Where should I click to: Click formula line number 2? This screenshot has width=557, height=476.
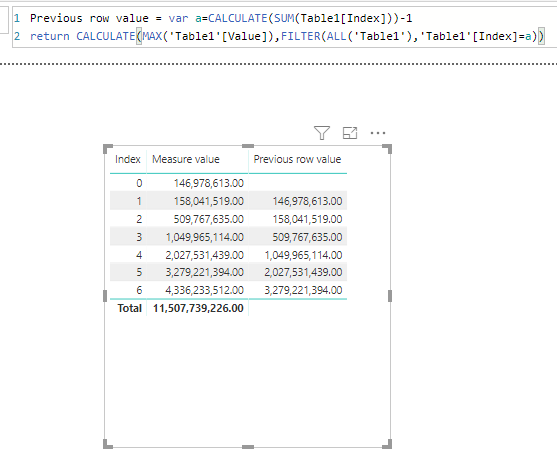coord(17,36)
